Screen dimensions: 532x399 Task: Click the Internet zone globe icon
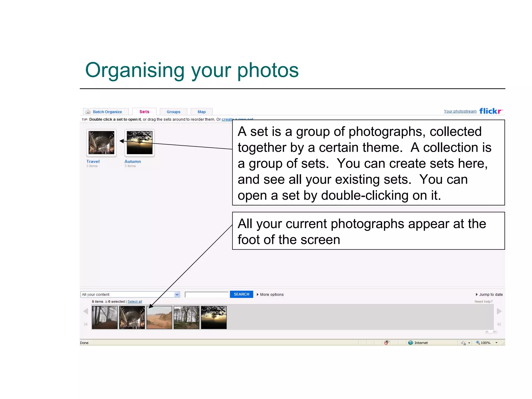coord(410,343)
